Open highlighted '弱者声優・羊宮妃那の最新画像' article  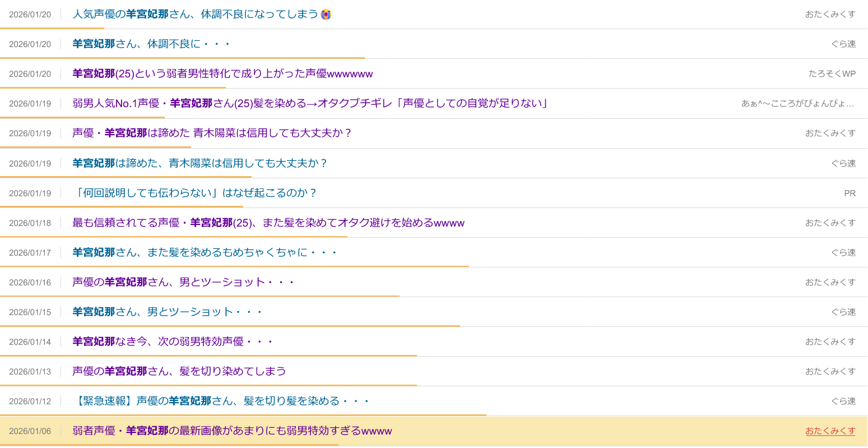(232, 431)
